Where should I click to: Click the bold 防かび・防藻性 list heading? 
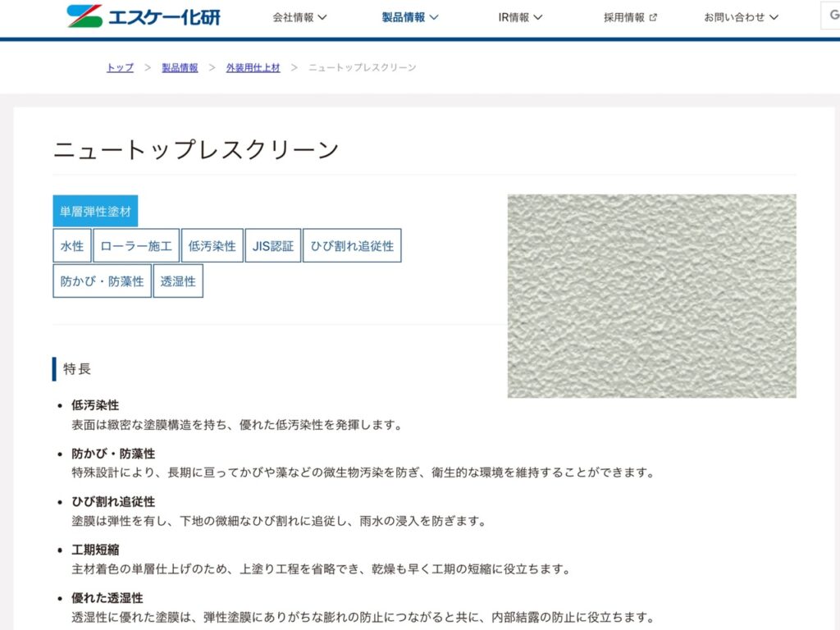coord(113,453)
